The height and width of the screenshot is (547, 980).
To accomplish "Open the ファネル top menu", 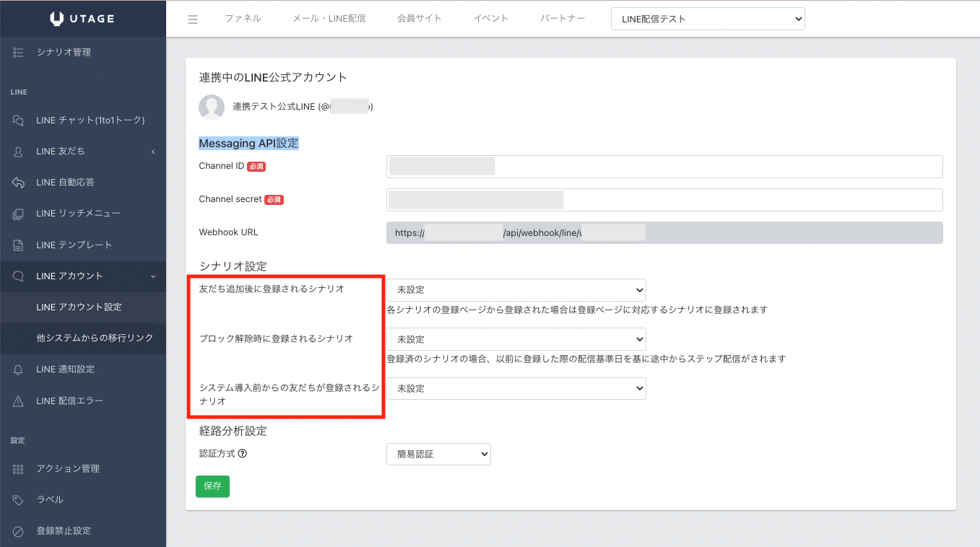I will (243, 19).
